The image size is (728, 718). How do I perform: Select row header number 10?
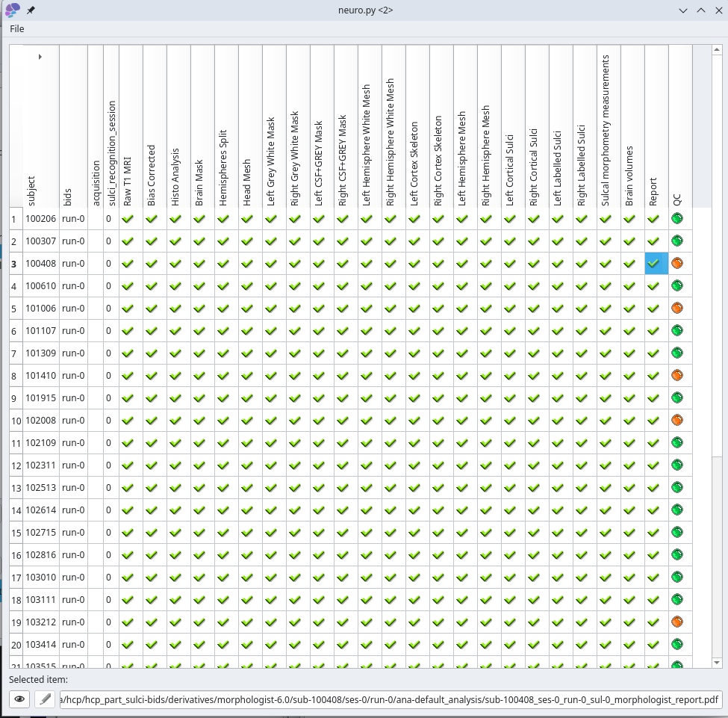coord(16,421)
